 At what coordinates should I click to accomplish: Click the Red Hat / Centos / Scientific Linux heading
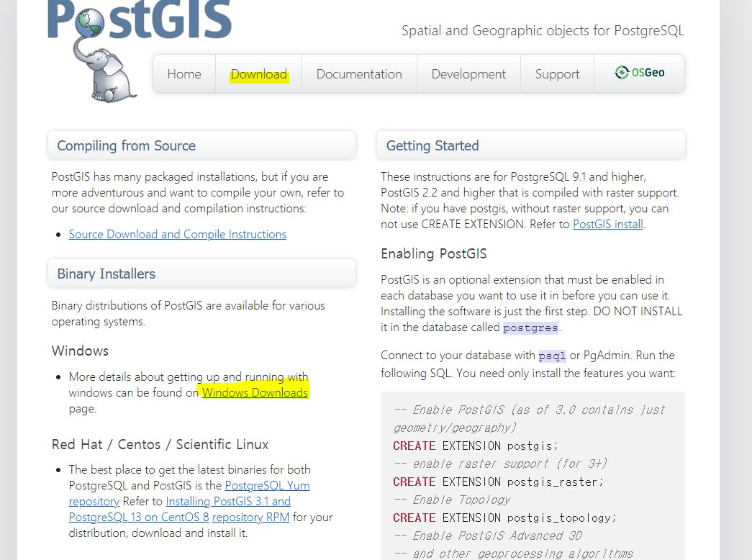point(160,444)
